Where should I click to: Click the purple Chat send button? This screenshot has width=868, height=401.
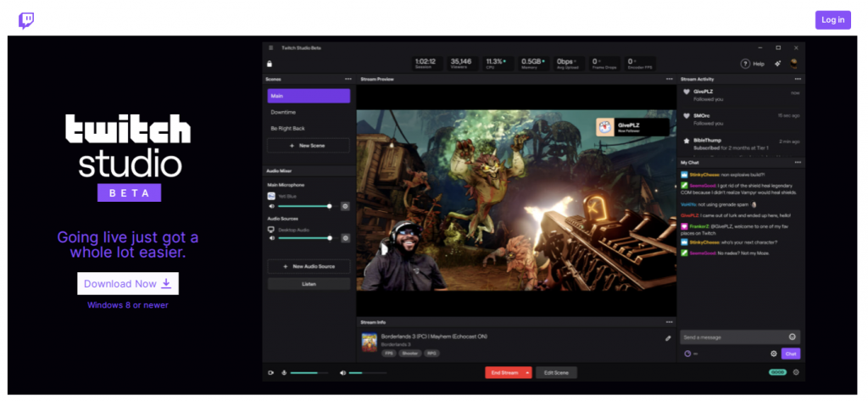pyautogui.click(x=791, y=354)
